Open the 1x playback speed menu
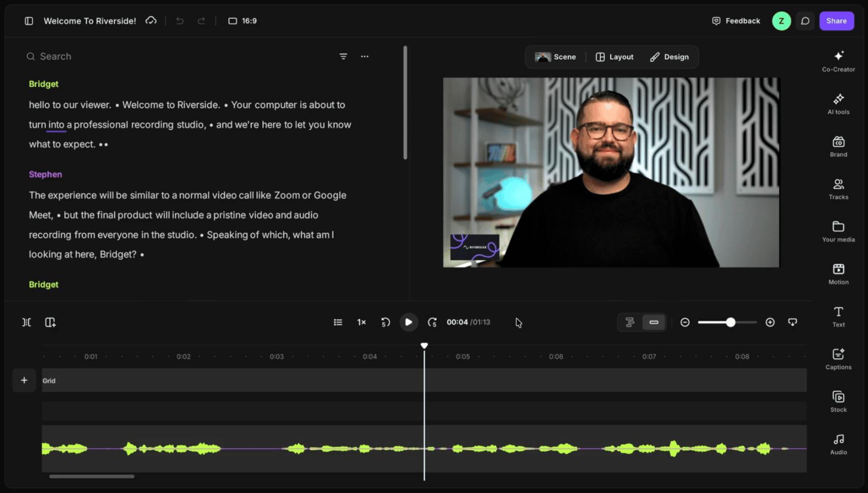Image resolution: width=868 pixels, height=493 pixels. coord(361,322)
